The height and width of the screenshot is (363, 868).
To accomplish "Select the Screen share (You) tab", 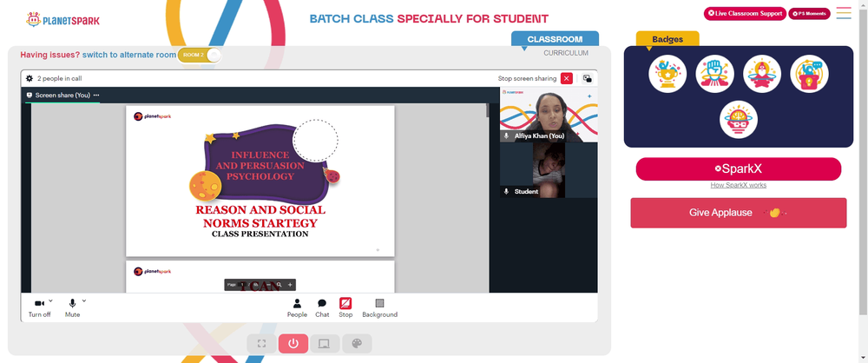I will [62, 96].
